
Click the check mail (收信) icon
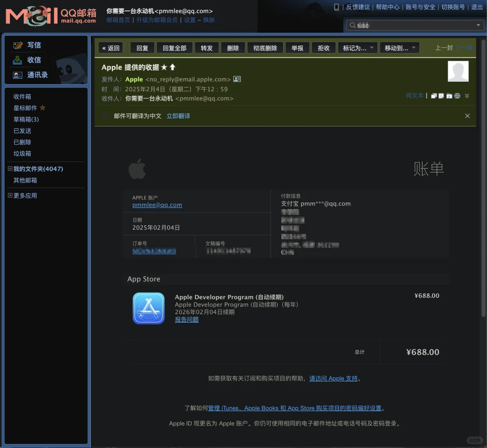click(x=18, y=60)
